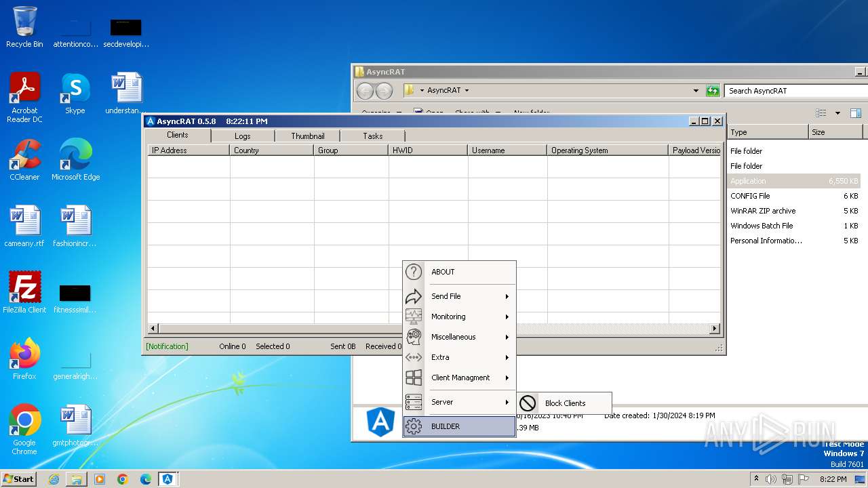Image resolution: width=868 pixels, height=488 pixels.
Task: Switch to the Tasks tab
Action: 373,136
